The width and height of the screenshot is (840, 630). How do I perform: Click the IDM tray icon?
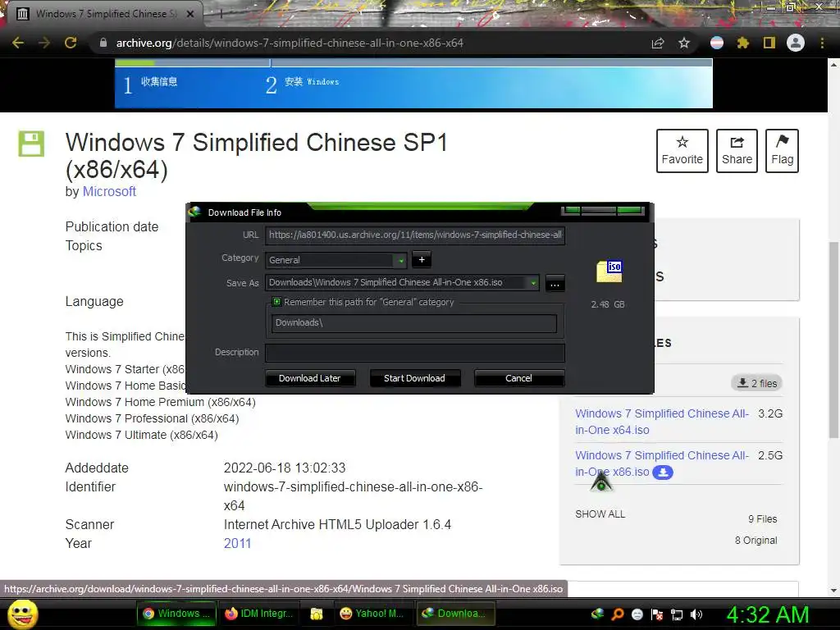point(597,614)
